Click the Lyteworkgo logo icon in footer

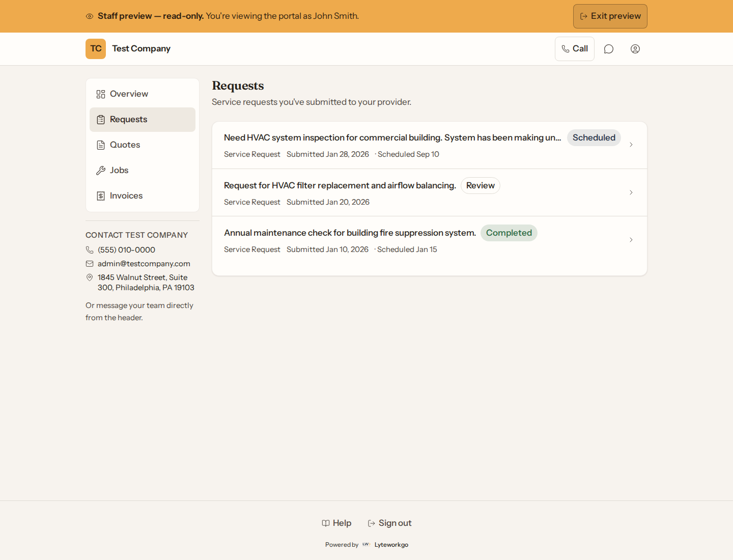[366, 544]
